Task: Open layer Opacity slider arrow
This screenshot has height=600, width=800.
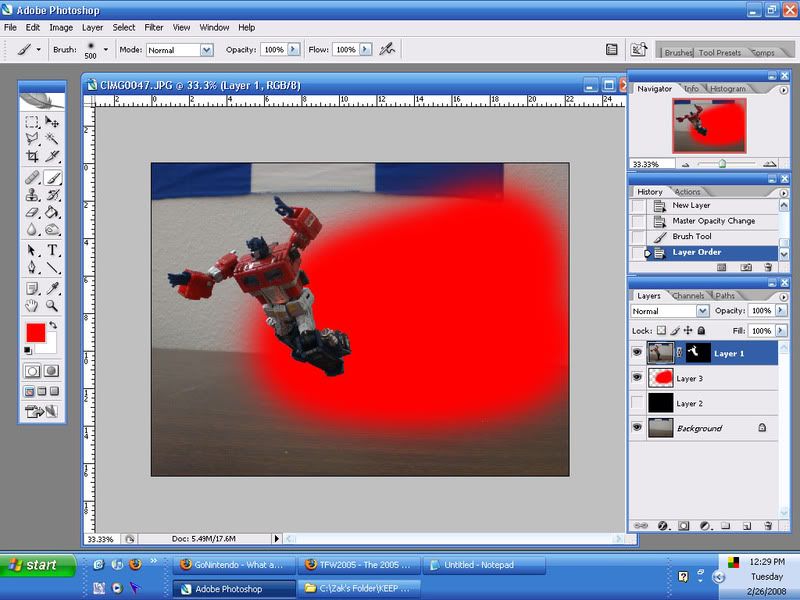Action: click(781, 310)
